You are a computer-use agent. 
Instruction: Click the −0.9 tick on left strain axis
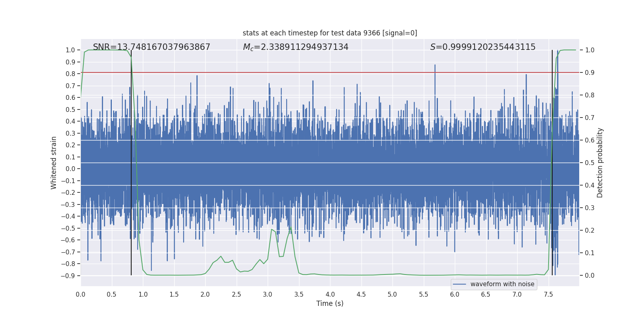tap(68, 276)
